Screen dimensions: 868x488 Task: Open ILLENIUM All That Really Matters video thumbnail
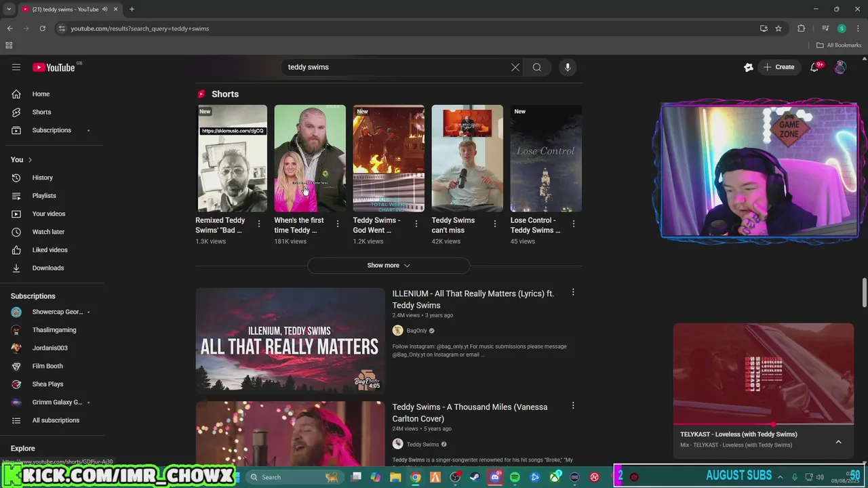(x=290, y=340)
